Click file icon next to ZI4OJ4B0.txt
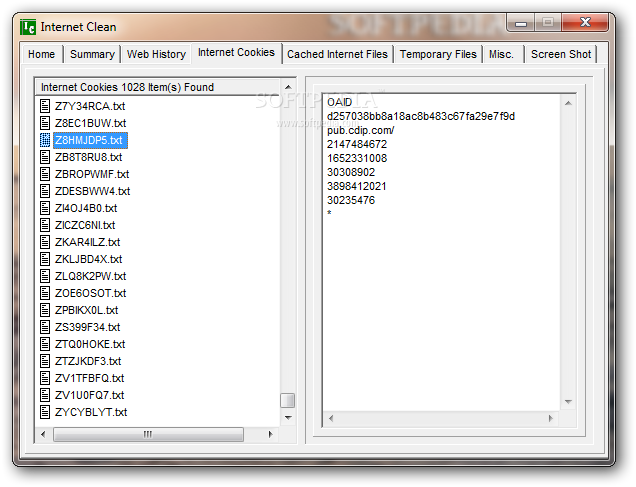Viewport: 636px width, 487px height. tap(45, 208)
